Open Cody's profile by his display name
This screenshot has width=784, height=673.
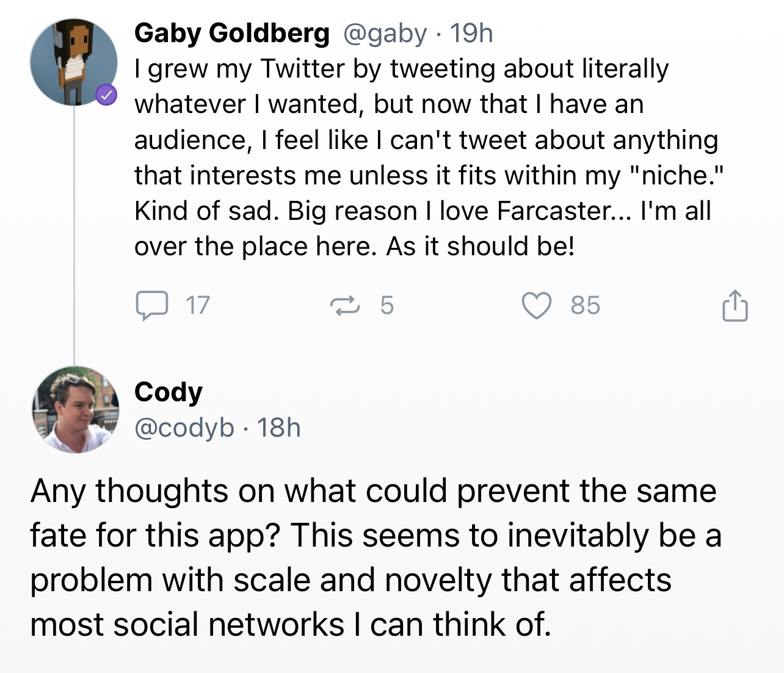click(168, 391)
